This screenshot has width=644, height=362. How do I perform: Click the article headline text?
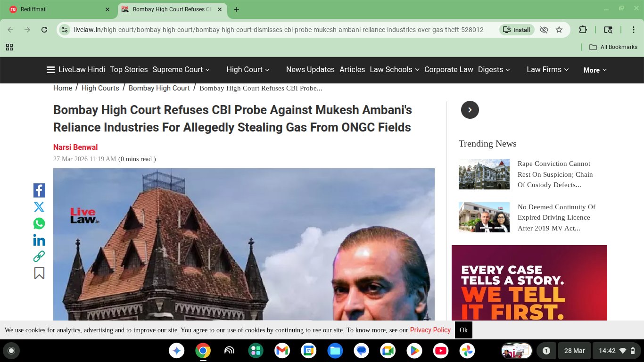point(232,119)
